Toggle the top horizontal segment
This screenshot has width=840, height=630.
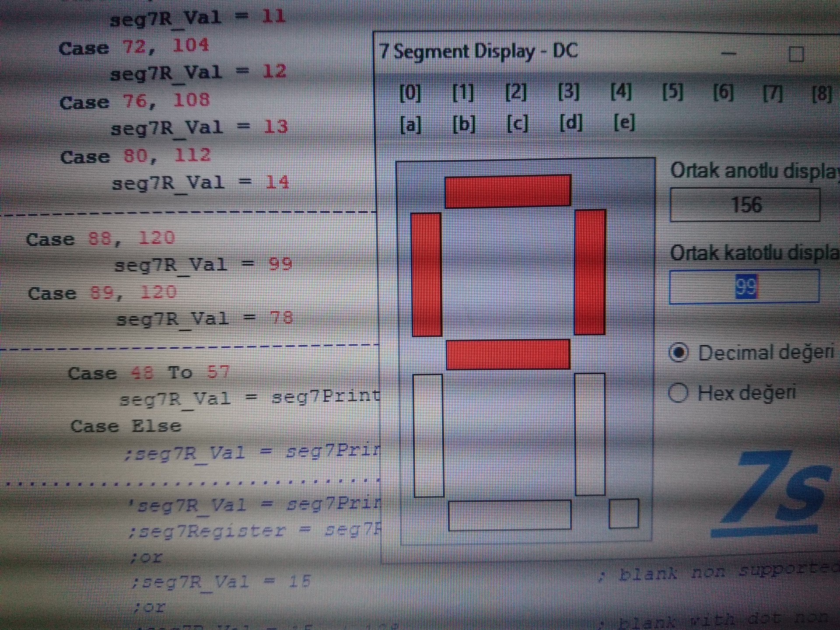[507, 191]
